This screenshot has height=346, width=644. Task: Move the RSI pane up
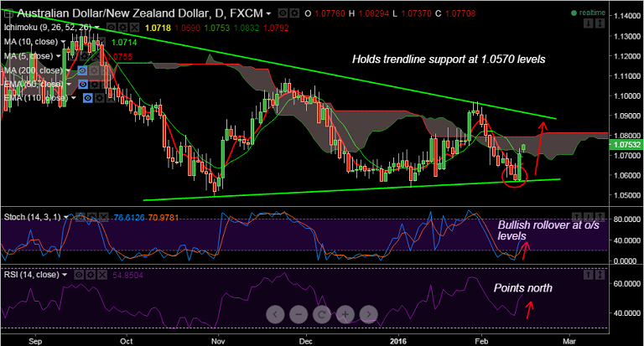click(x=588, y=274)
